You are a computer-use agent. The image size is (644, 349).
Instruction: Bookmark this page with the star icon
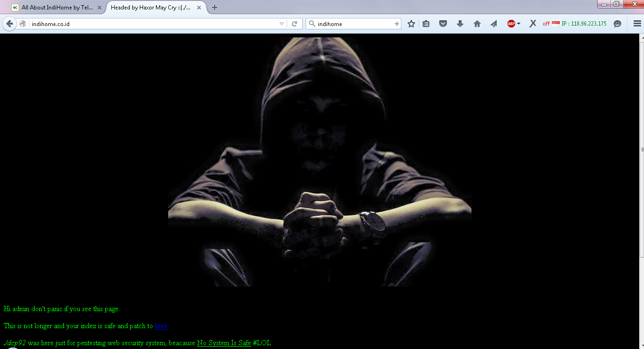click(x=411, y=24)
